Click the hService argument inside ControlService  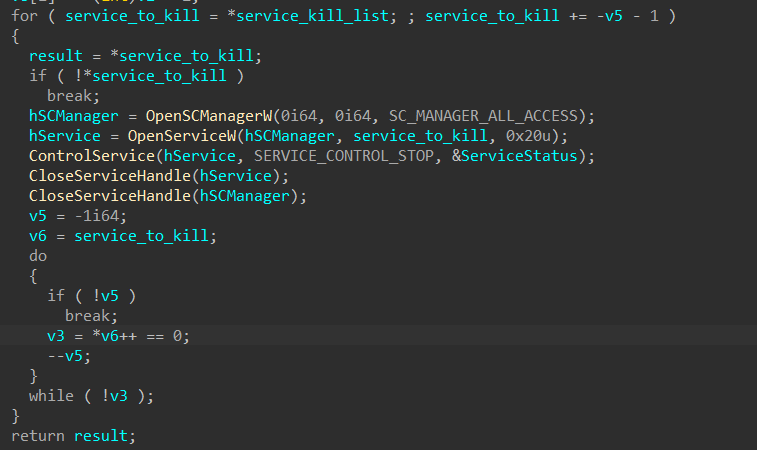[x=199, y=156]
